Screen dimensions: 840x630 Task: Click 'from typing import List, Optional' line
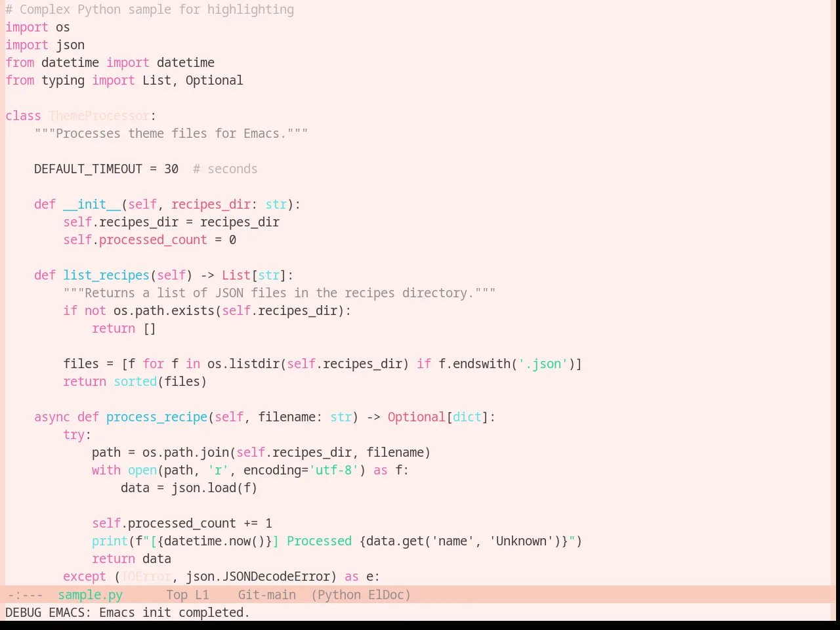tap(124, 81)
